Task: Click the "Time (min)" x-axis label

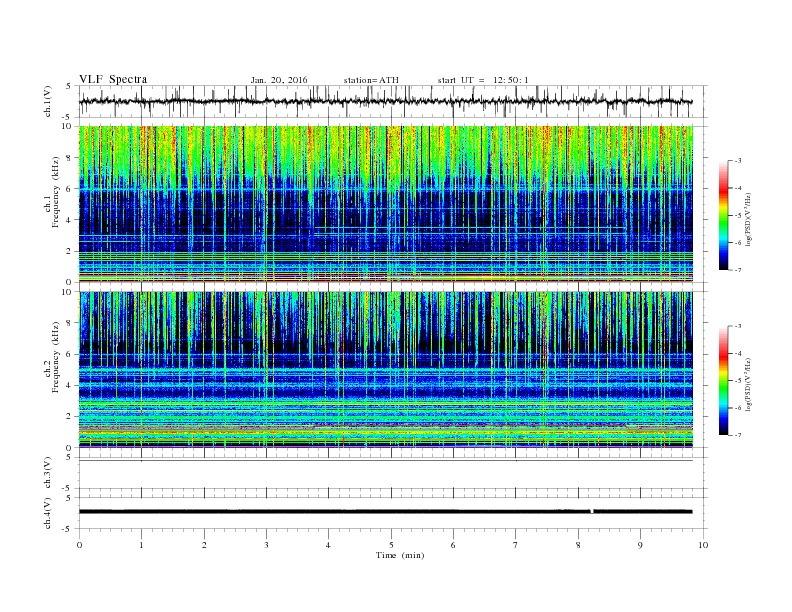Action: 400,555
